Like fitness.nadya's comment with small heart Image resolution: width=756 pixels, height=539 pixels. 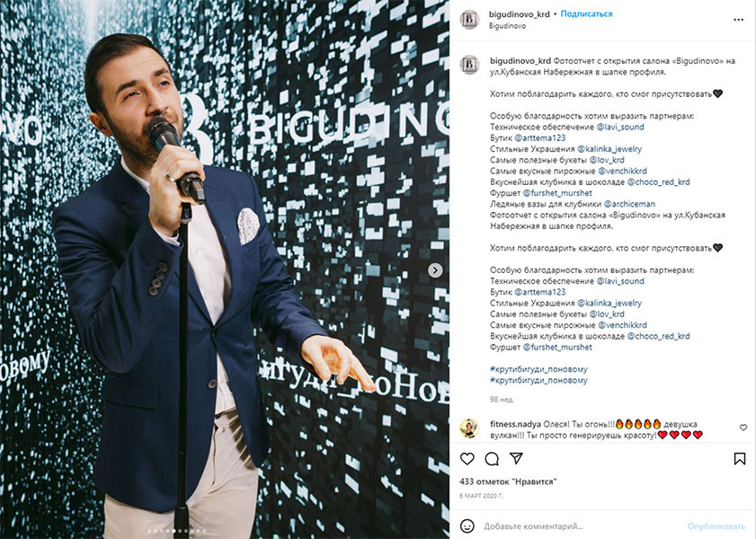tap(743, 428)
